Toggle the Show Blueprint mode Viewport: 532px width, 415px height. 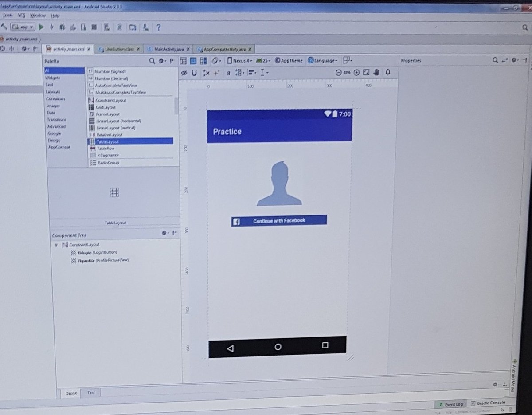click(192, 60)
